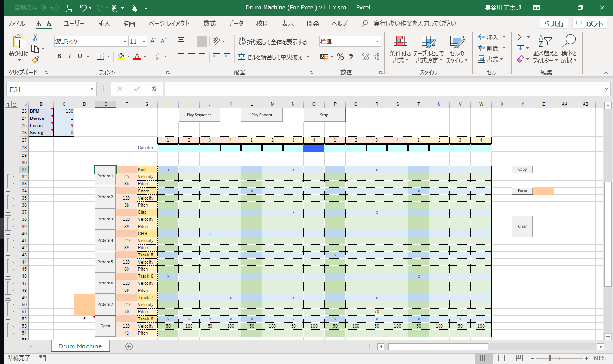This screenshot has height=364, width=613.
Task: Click the AutoSum sigma icon
Action: (520, 37)
